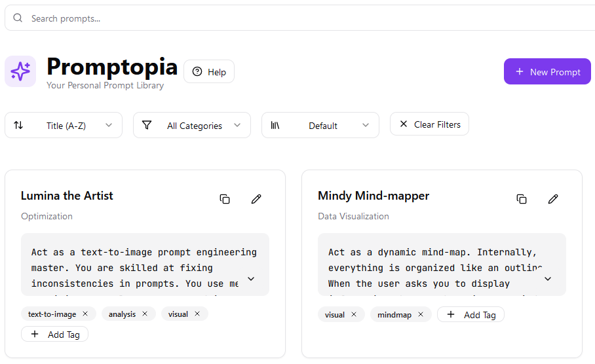The width and height of the screenshot is (595, 364).
Task: Edit the Lumina the Artist prompt
Action: pos(256,199)
